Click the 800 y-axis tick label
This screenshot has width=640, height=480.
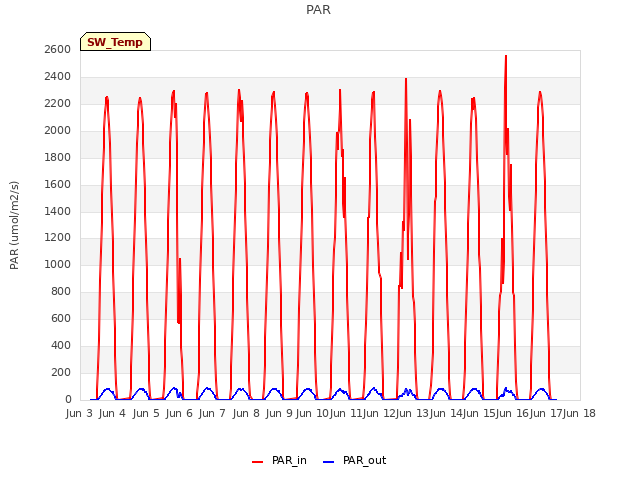click(61, 291)
